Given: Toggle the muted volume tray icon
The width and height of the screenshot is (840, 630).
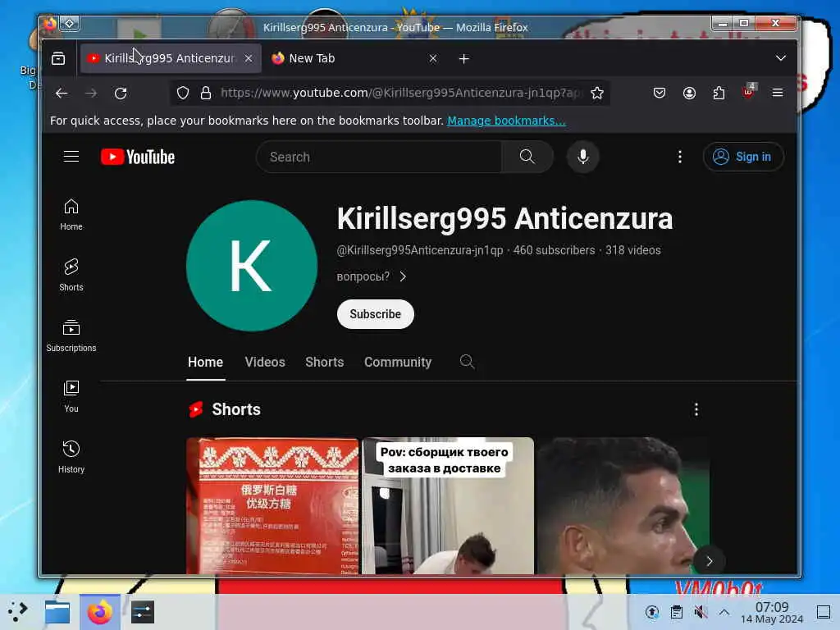Looking at the screenshot, I should [x=701, y=612].
